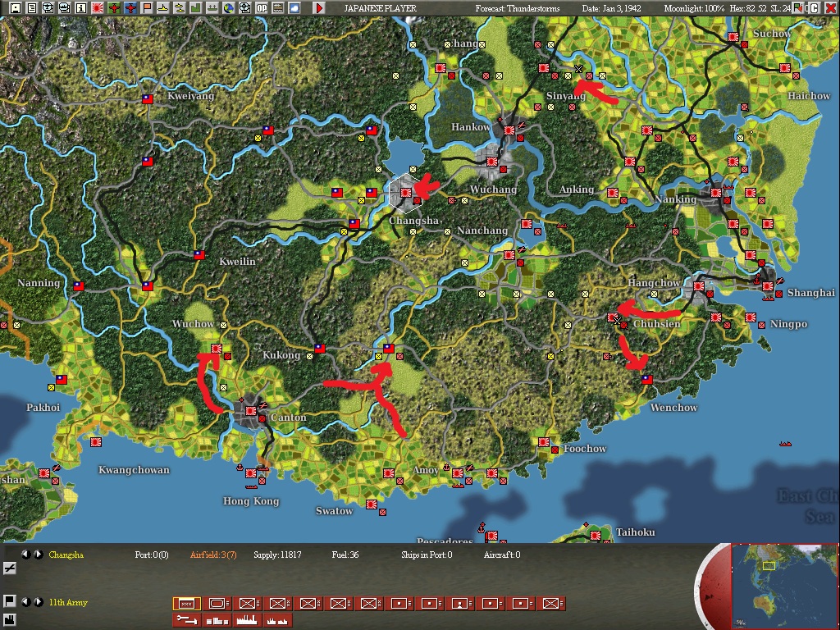Screen dimensions: 840x630
Task: Select the armored unit icon in unit row
Action: pyautogui.click(x=217, y=604)
